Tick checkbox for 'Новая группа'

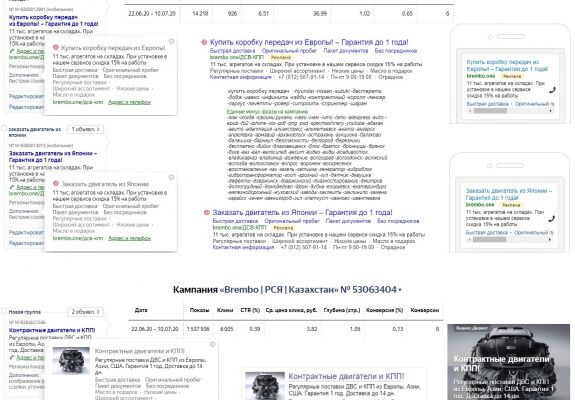tap(4, 311)
